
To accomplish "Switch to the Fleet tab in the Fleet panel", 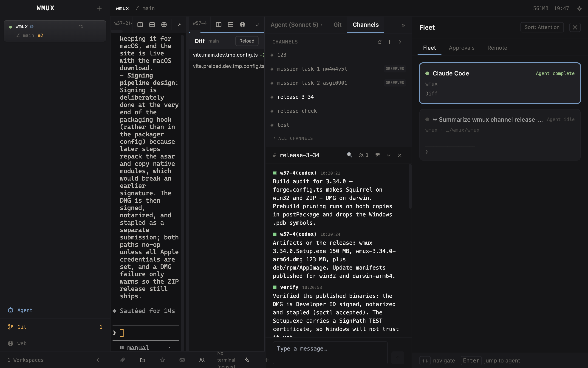I will tap(429, 48).
